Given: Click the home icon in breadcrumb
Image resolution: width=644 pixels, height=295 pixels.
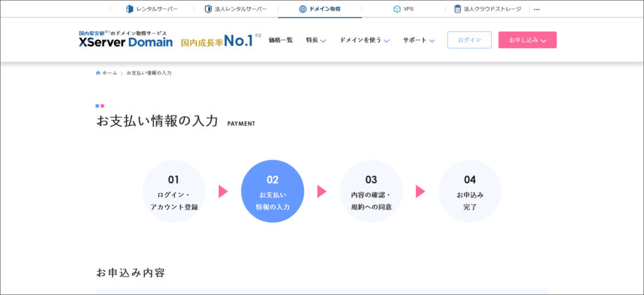Looking at the screenshot, I should pyautogui.click(x=97, y=73).
